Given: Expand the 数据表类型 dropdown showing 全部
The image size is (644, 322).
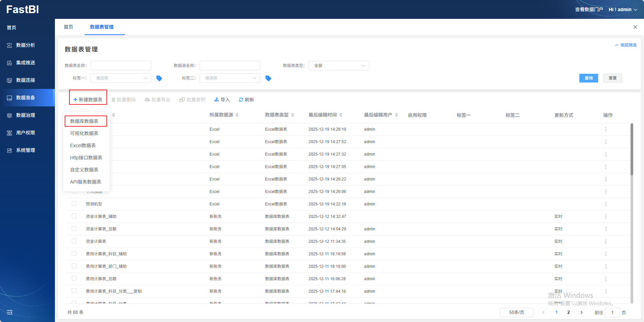Looking at the screenshot, I should (339, 66).
